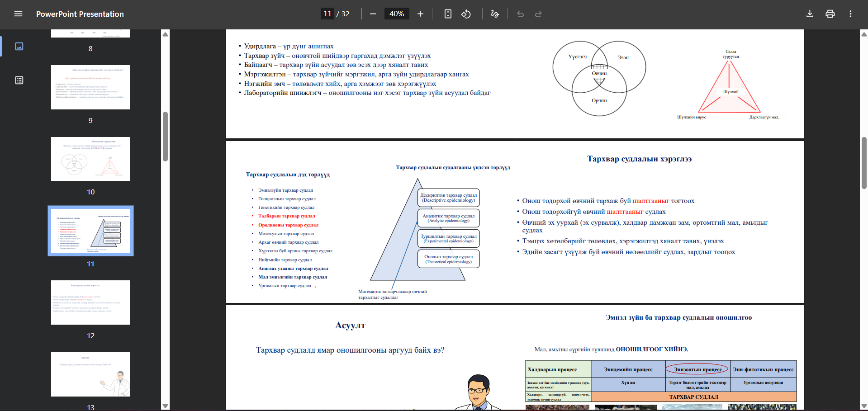Jump to page 12 thumbnail
This screenshot has height=411, width=868.
pyautogui.click(x=90, y=302)
